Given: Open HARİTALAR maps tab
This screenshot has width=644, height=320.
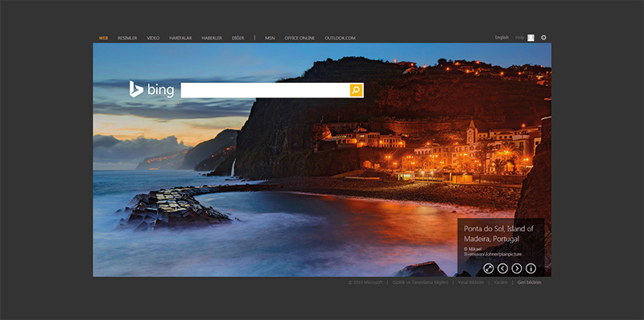Looking at the screenshot, I should tap(180, 38).
